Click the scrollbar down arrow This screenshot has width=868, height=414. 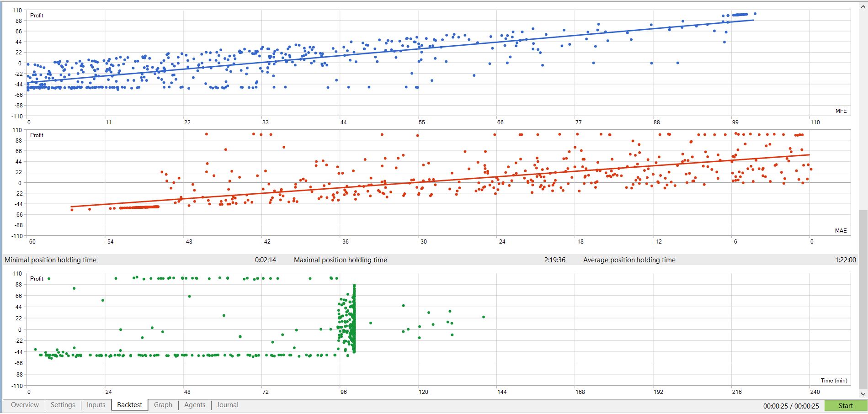(863, 394)
